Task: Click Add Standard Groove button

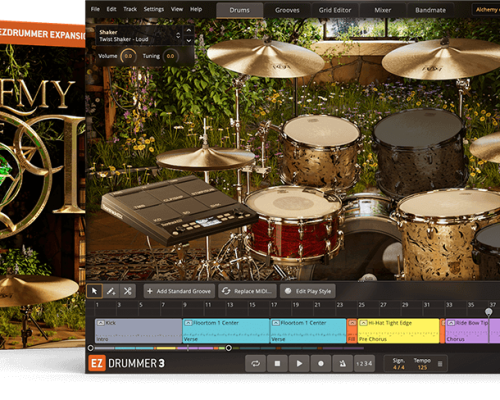Action: [x=179, y=291]
